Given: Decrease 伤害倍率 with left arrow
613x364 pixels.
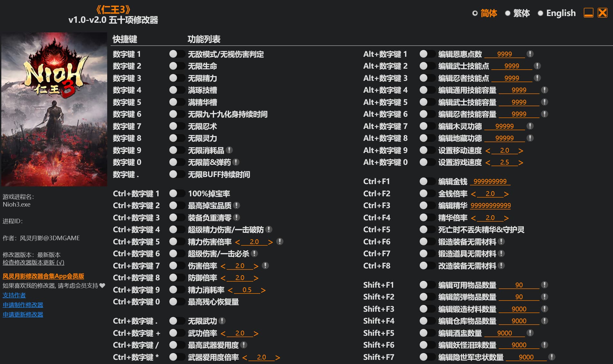Looking at the screenshot, I should coord(223,266).
